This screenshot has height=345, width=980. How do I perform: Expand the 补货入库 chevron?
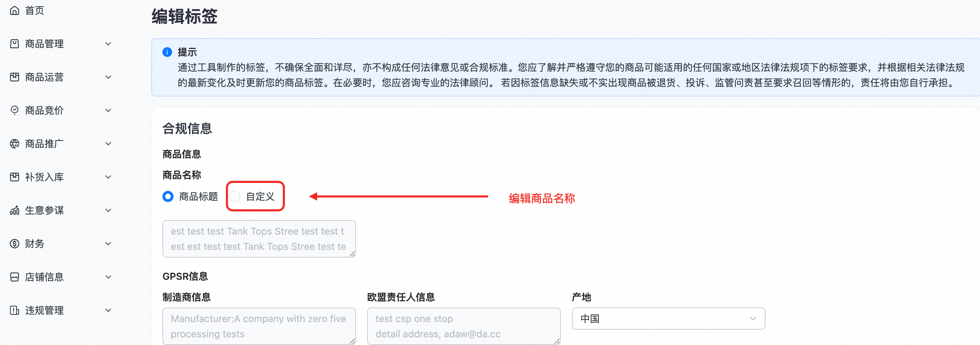[108, 177]
